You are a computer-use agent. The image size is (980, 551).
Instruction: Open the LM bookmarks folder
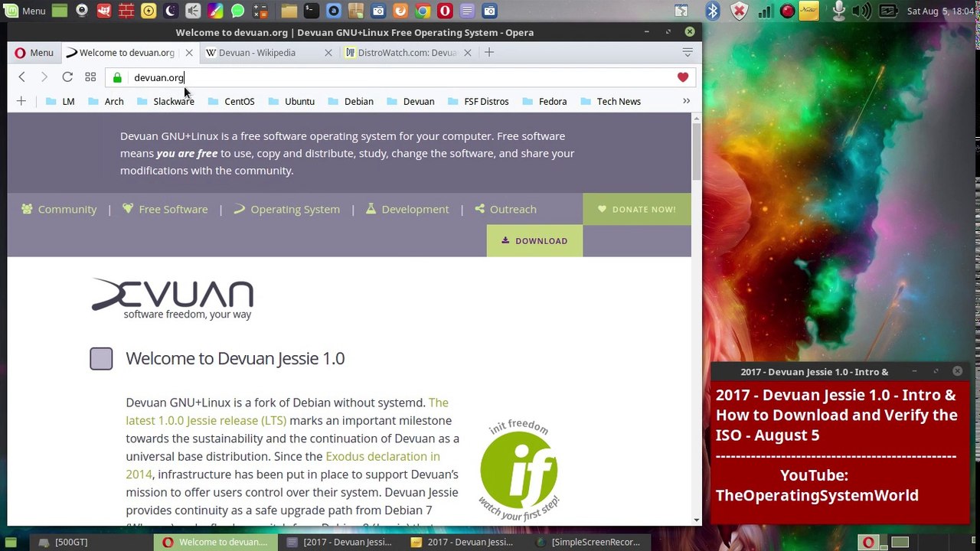coord(60,101)
